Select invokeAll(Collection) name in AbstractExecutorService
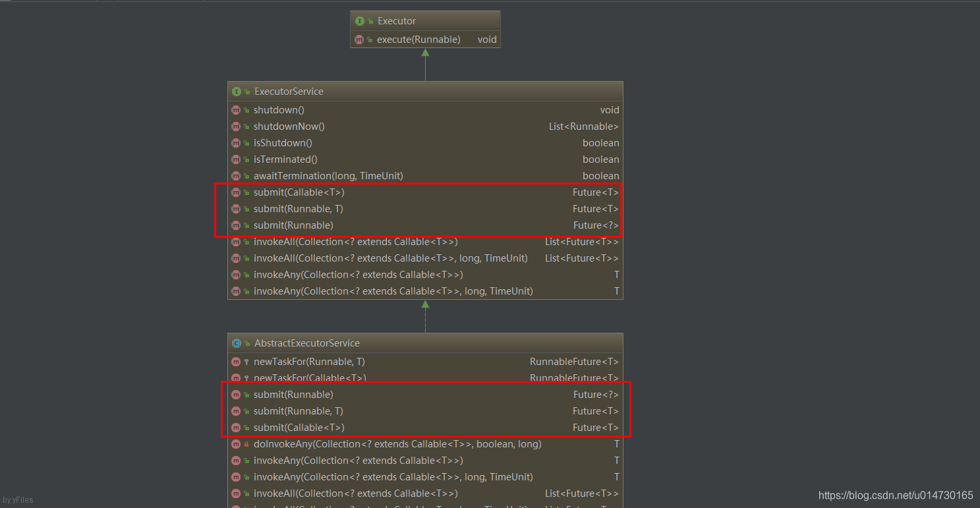 pos(356,494)
